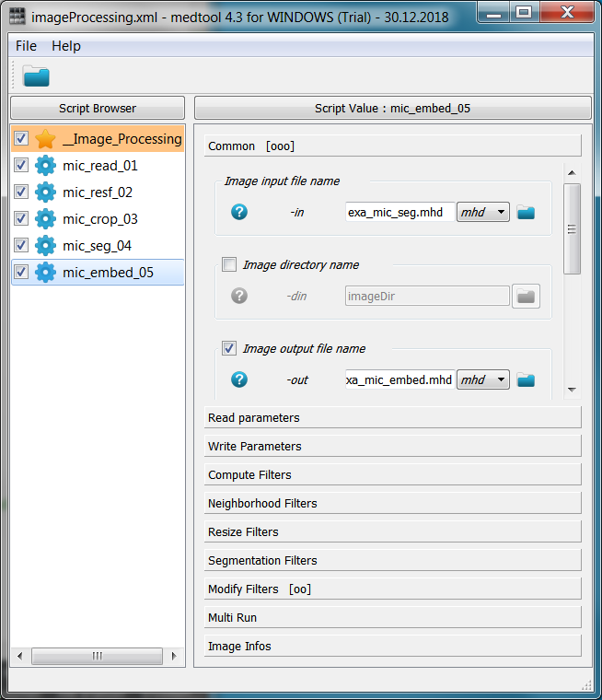The height and width of the screenshot is (700, 602).
Task: Expand Image Infos section
Action: (x=393, y=646)
